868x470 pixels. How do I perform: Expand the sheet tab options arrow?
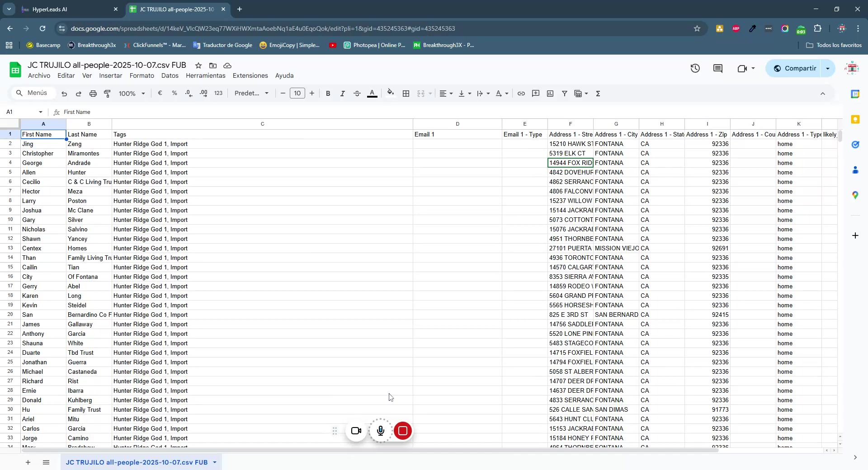215,462
